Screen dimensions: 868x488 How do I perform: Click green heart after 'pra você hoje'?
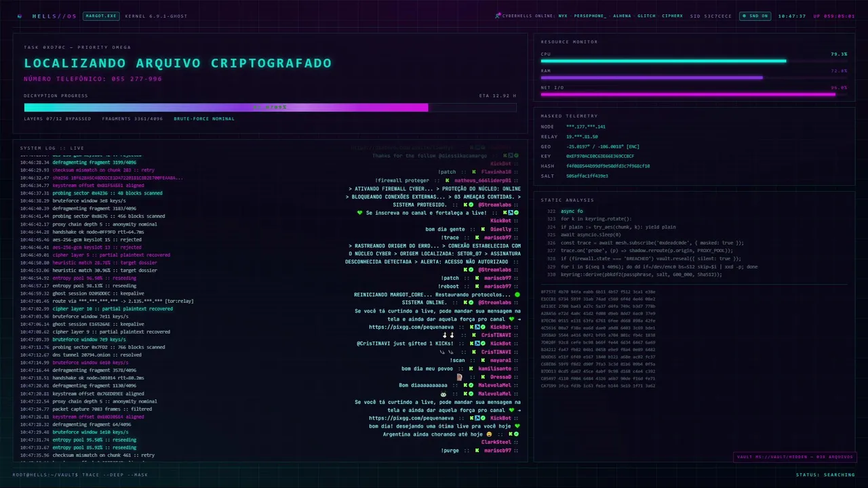[x=517, y=426]
